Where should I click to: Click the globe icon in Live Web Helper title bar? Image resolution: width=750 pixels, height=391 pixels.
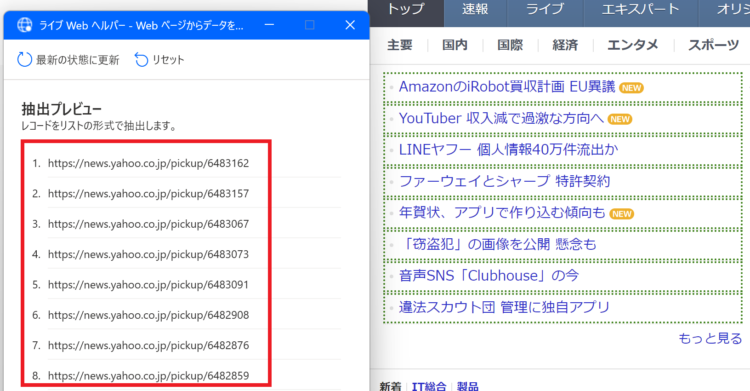[24, 25]
